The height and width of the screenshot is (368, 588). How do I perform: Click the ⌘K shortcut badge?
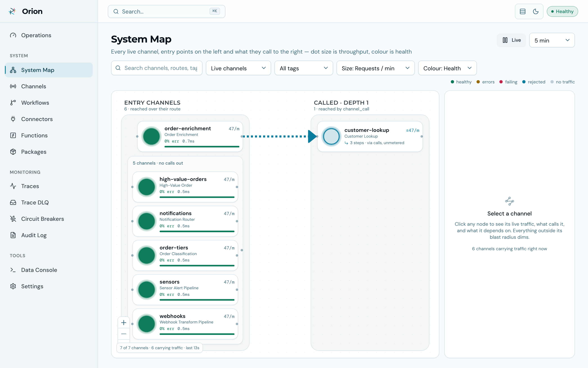click(x=215, y=11)
